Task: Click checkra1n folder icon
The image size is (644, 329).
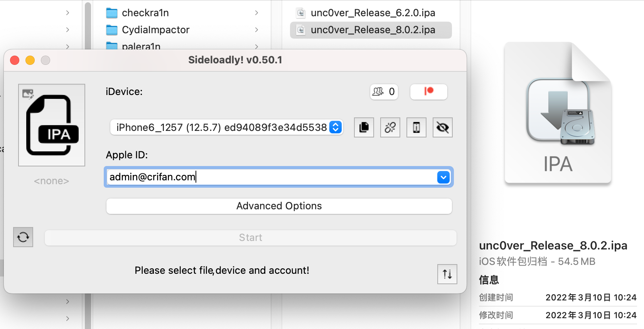Action: tap(112, 13)
